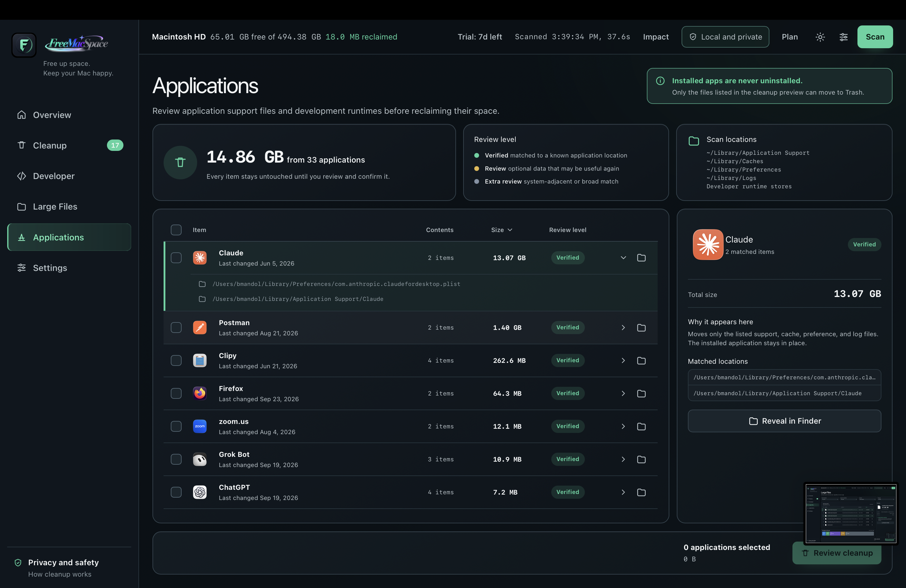Screen dimensions: 906x588
Task: Reveal Postman row folder icon
Action: (641, 328)
